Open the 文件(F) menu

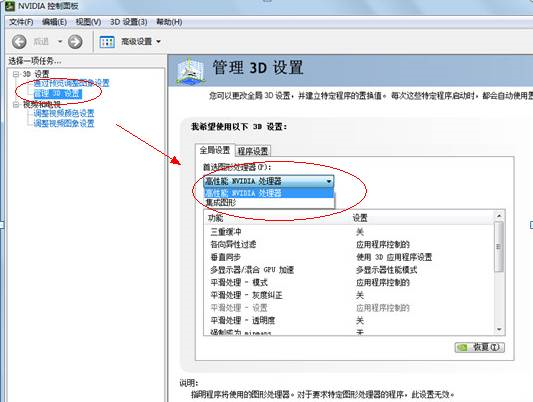pos(21,22)
